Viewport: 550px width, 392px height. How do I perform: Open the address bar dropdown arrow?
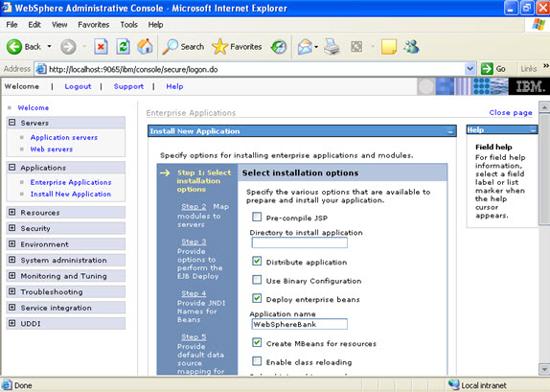470,69
